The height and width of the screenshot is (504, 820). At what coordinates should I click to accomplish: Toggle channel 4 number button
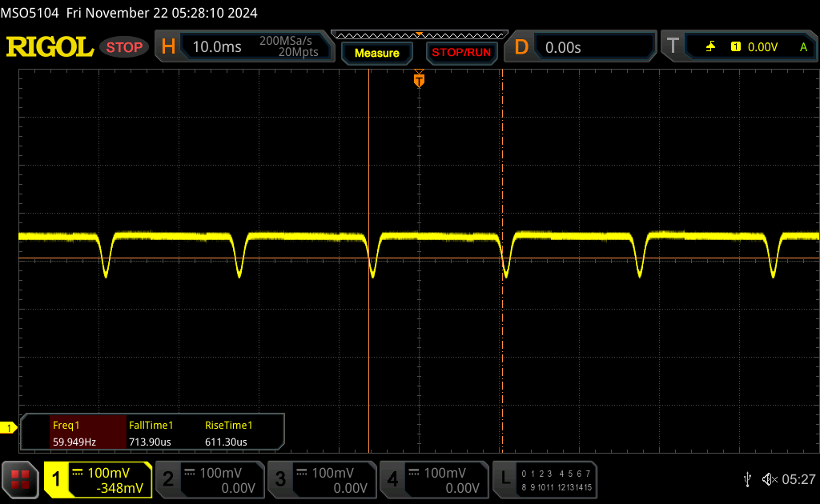pyautogui.click(x=392, y=479)
